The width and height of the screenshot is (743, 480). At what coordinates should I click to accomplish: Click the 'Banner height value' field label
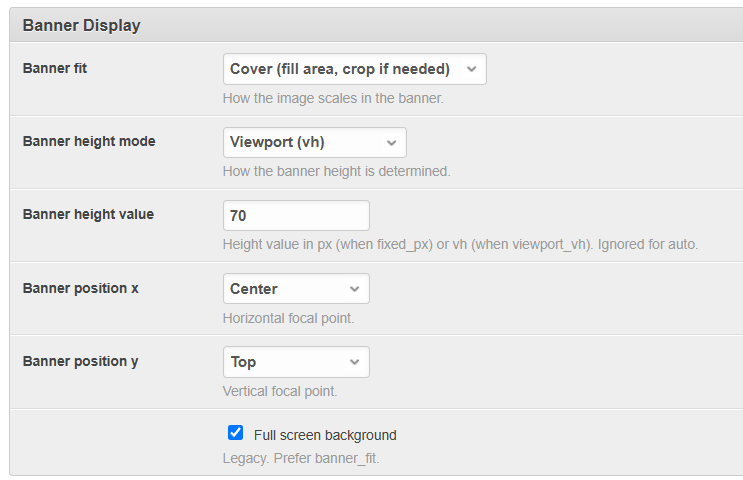tap(88, 214)
